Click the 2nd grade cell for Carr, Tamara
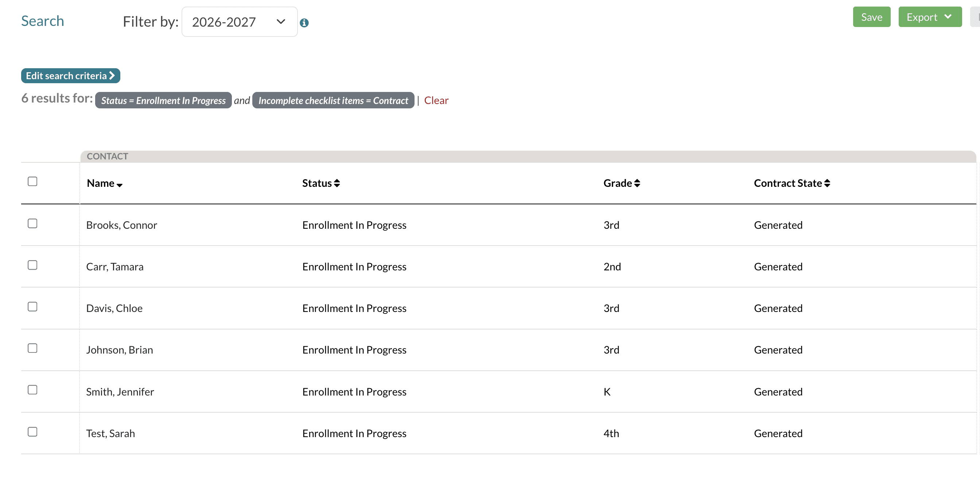This screenshot has width=980, height=486. tap(612, 267)
